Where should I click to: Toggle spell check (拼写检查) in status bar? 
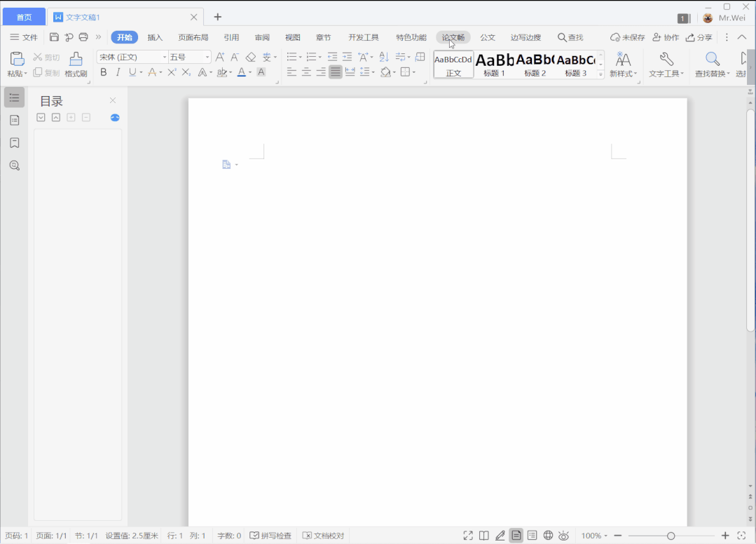tap(270, 536)
